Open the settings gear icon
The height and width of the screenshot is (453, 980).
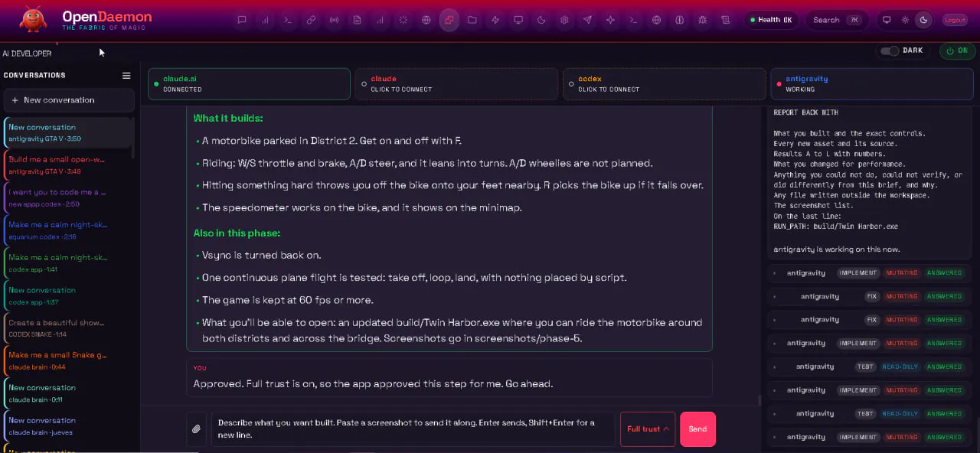pos(564,20)
